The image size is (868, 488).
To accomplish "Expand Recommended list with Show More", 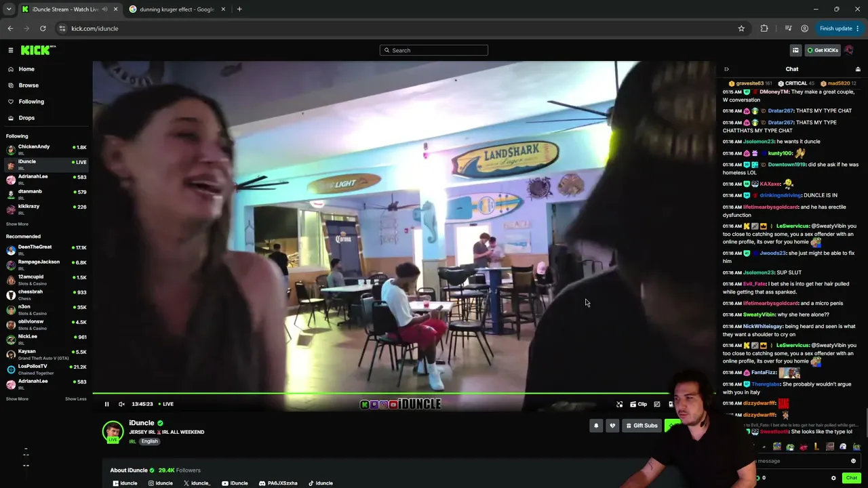I will [x=17, y=399].
